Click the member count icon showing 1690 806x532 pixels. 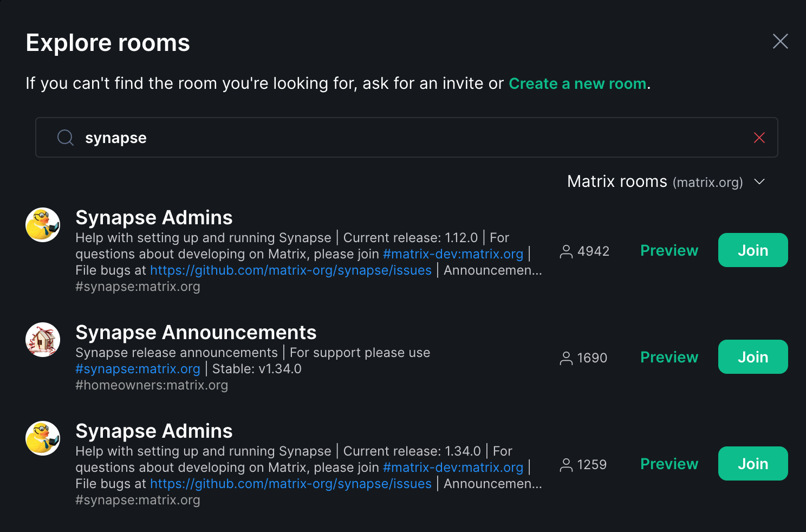[x=566, y=358]
